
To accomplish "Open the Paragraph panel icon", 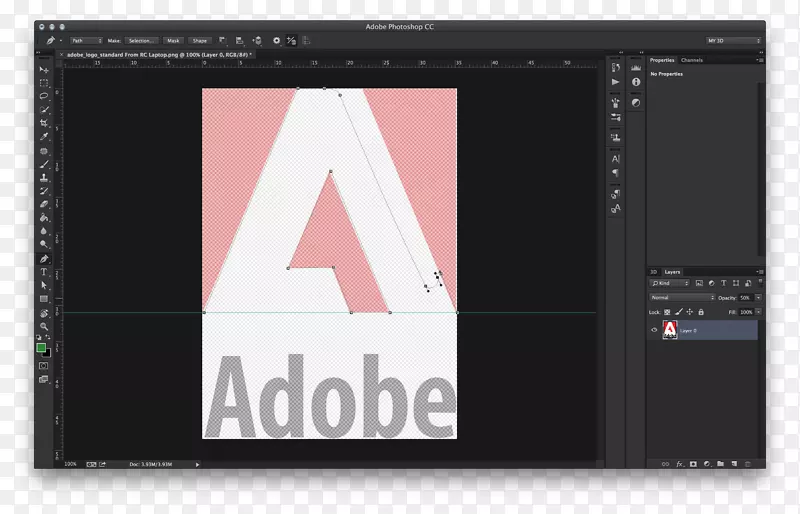I will coord(615,173).
